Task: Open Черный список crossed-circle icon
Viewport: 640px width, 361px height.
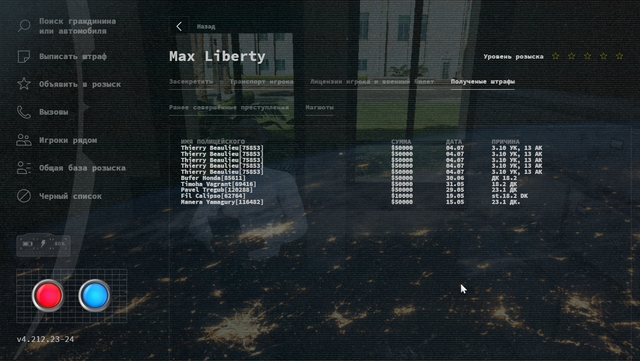Action: [24, 196]
